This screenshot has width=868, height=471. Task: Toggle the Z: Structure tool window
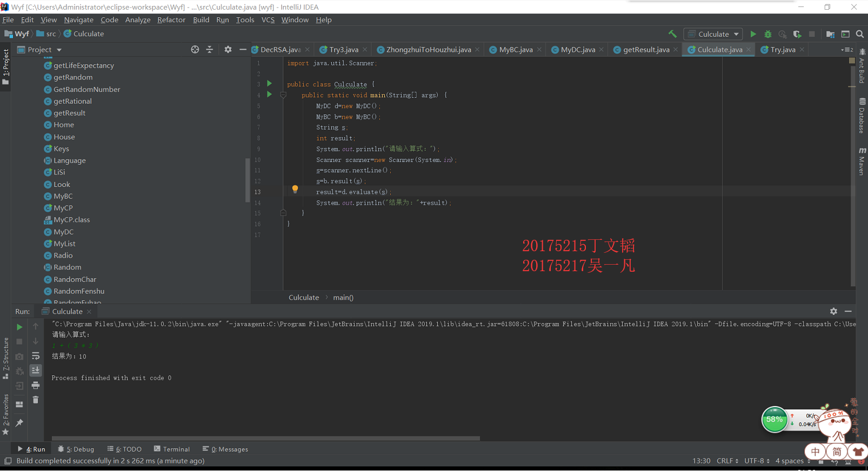point(5,358)
